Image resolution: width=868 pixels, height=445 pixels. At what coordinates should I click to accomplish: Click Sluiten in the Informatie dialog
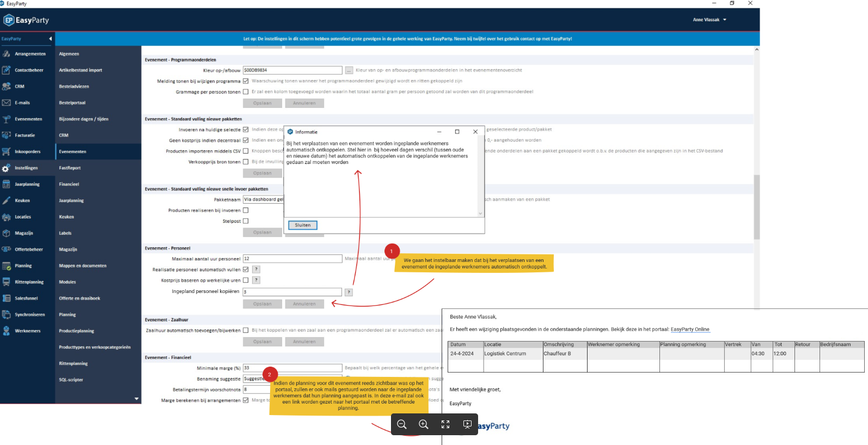(x=303, y=225)
